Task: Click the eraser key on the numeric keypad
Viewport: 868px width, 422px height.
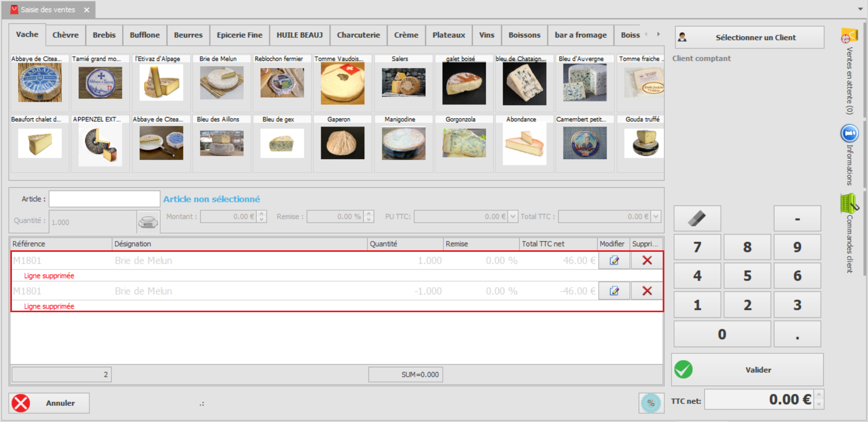Action: click(697, 218)
